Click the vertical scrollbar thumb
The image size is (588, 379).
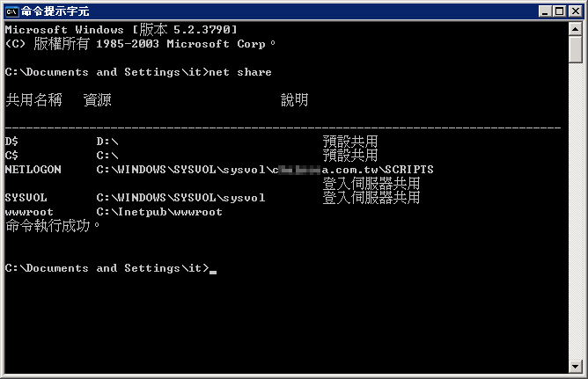pyautogui.click(x=576, y=49)
